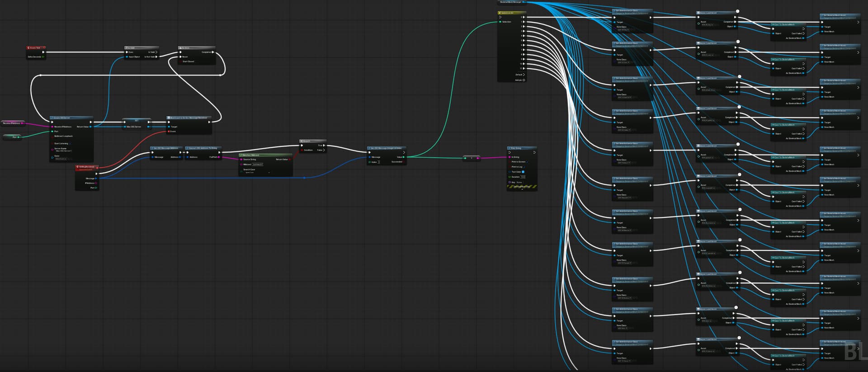This screenshot has height=372, width=868.
Task: Click Add pin on the Switch on Int node
Action: [524, 80]
